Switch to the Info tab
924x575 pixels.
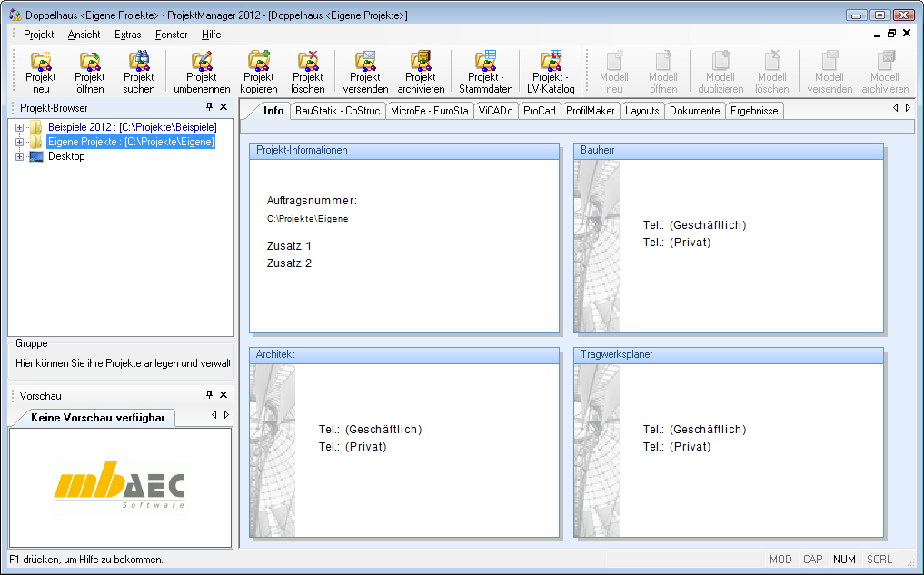pos(273,110)
